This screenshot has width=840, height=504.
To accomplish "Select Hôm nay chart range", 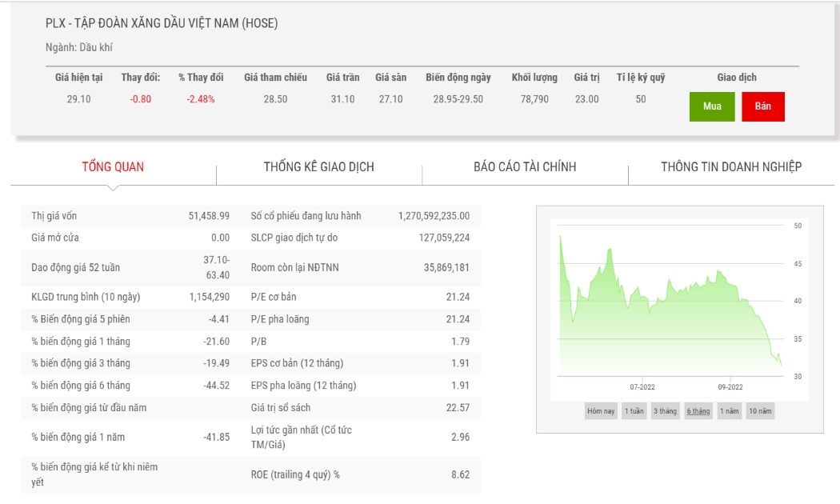I will 601,411.
